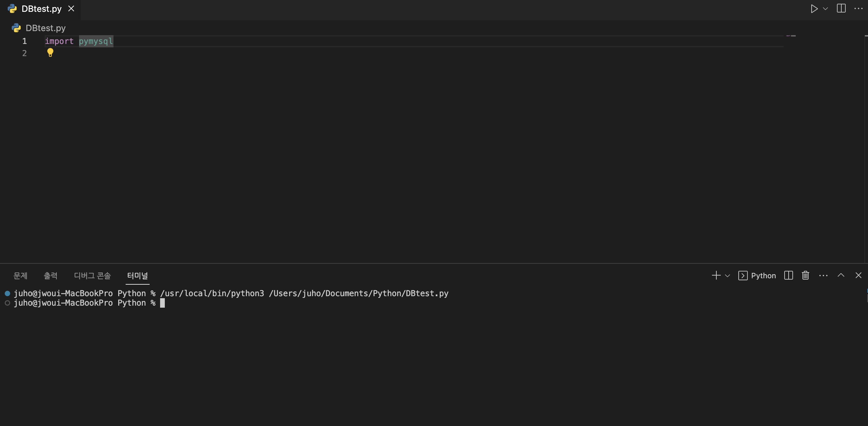
Task: Kill terminal with trash icon
Action: point(805,276)
